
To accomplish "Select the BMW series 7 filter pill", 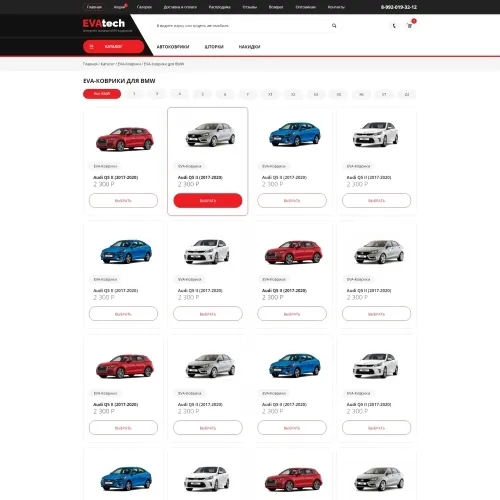I will 248,94.
